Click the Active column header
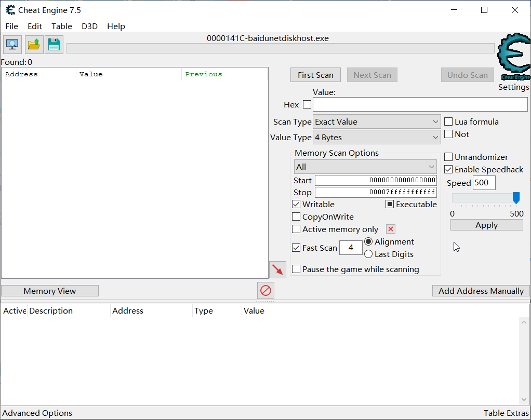 14,310
